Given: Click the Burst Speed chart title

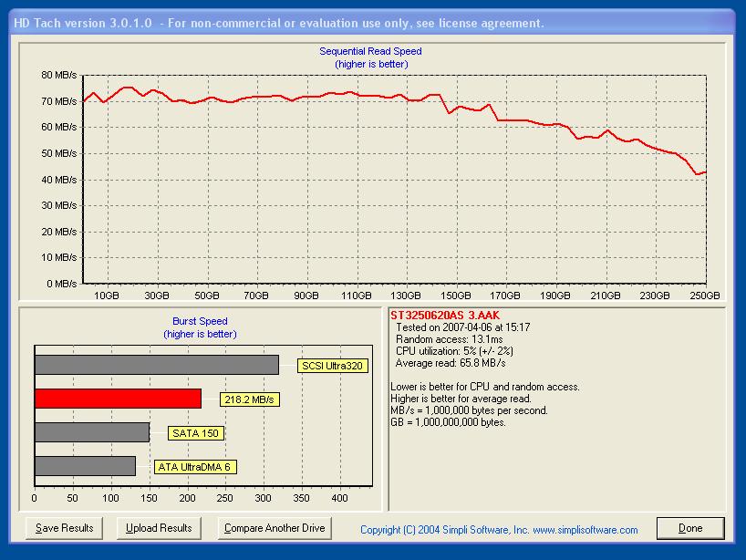Looking at the screenshot, I should coord(200,322).
